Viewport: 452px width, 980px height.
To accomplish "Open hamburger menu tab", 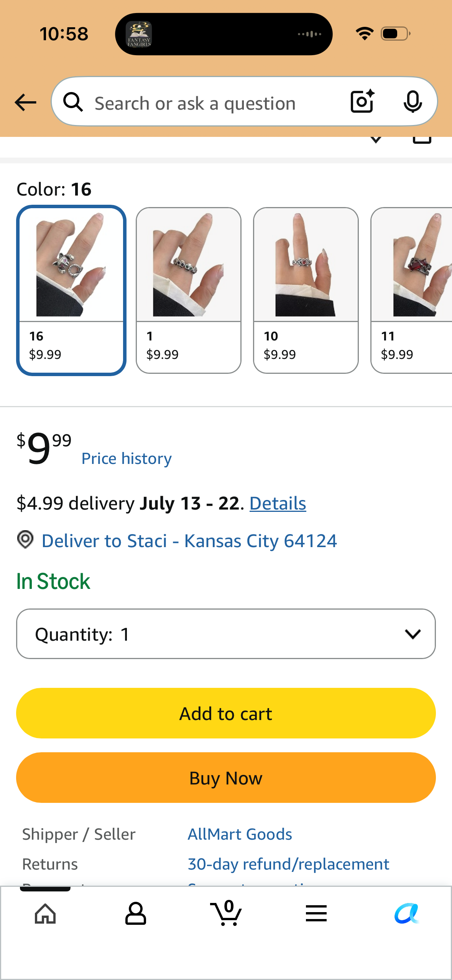I will (x=316, y=913).
